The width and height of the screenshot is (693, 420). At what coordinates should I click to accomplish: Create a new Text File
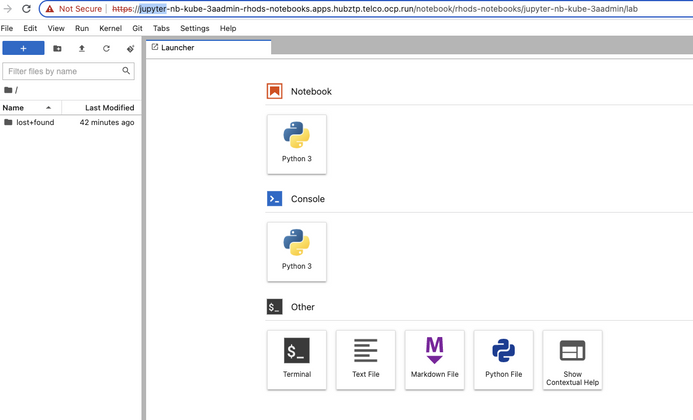coord(366,360)
